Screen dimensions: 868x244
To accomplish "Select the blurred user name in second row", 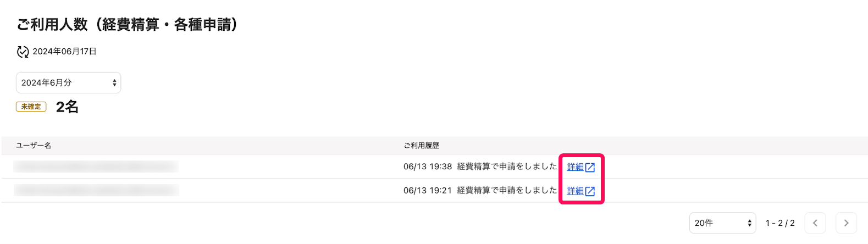I will pyautogui.click(x=96, y=190).
